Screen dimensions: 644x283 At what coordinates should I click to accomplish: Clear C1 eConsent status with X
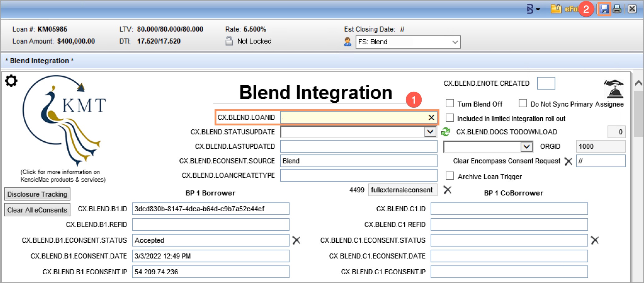tap(595, 240)
